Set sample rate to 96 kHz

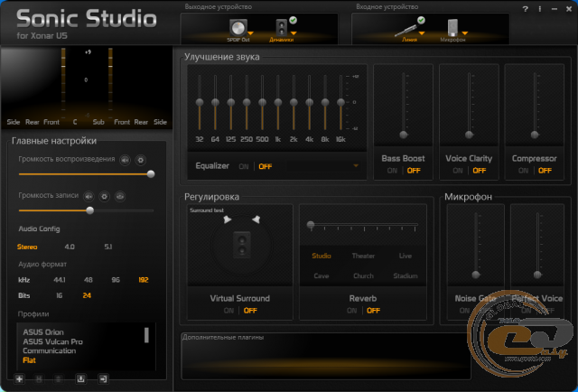(116, 280)
